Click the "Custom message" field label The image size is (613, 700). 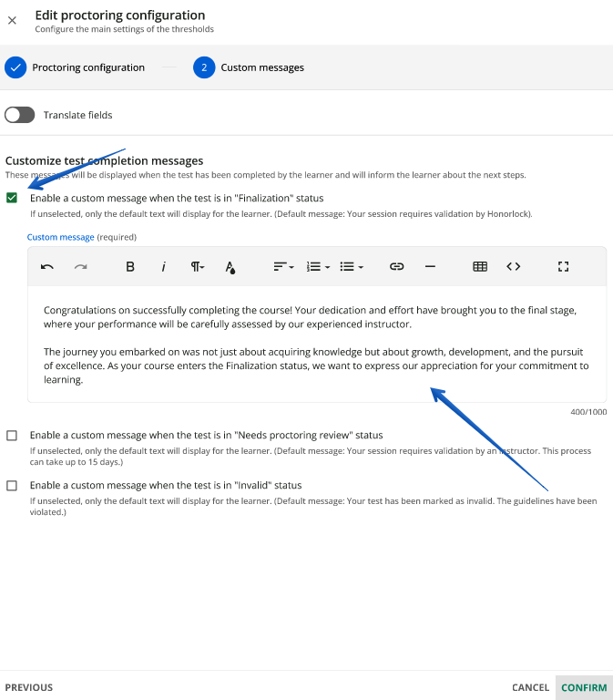(x=61, y=237)
